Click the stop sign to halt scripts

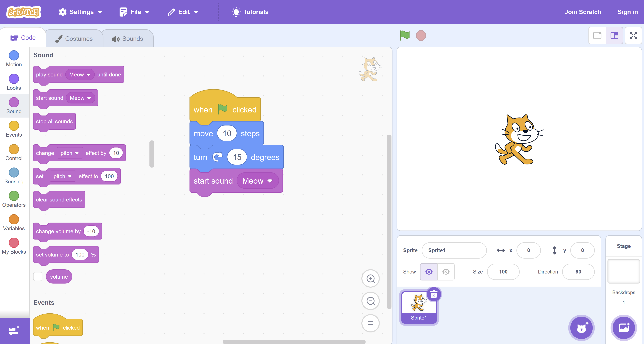(x=421, y=36)
